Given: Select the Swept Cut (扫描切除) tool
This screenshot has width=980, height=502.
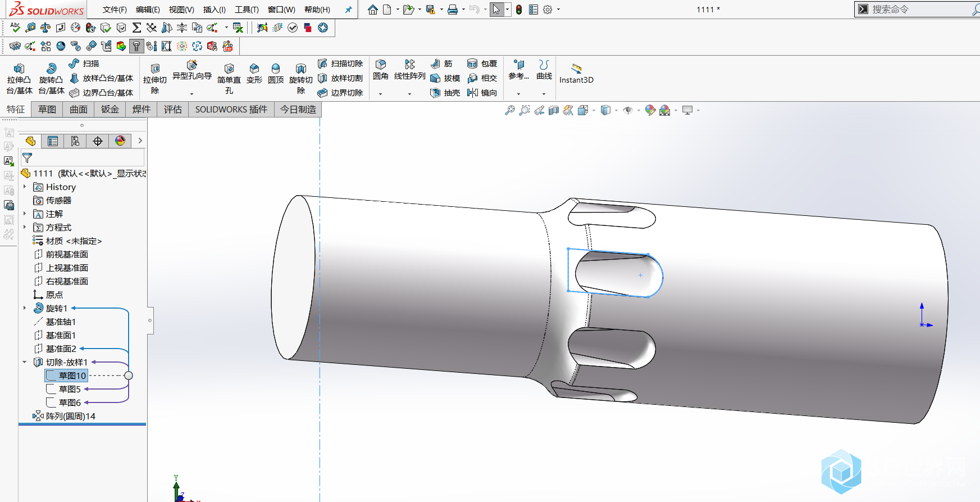Looking at the screenshot, I should click(340, 64).
